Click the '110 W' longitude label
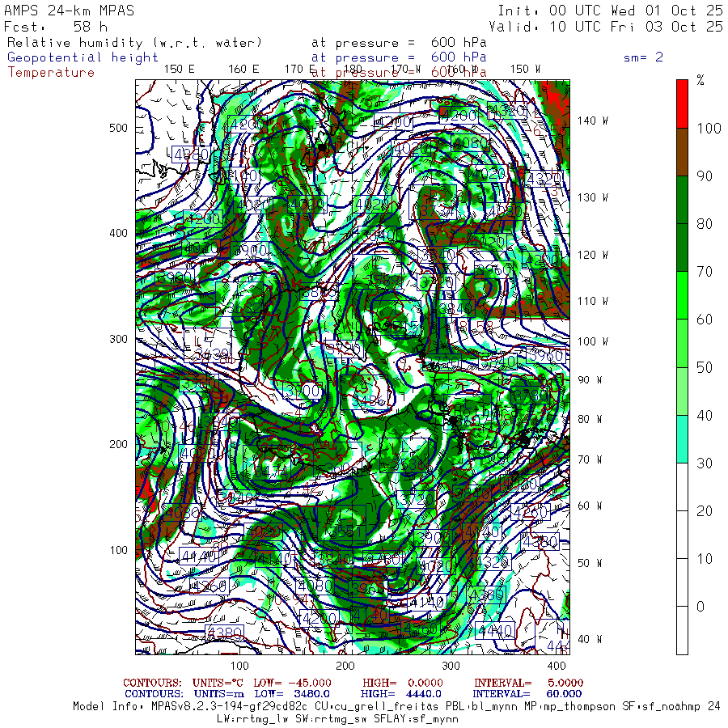 point(592,302)
